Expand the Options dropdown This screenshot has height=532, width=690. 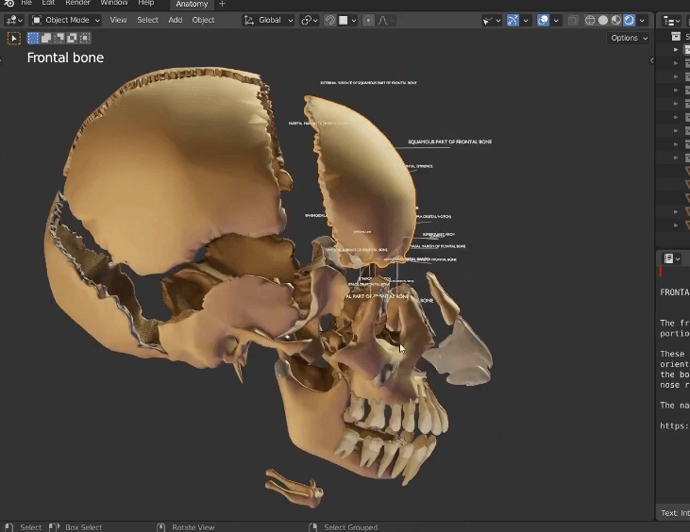coord(629,38)
